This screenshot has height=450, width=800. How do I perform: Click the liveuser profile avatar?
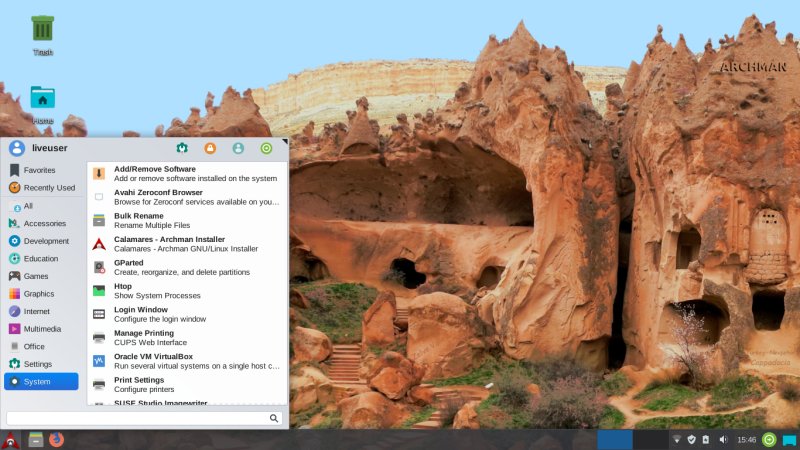17,148
